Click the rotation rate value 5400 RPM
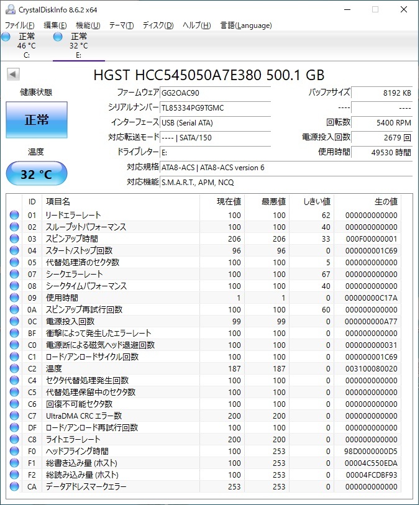420x505 pixels. click(381, 123)
